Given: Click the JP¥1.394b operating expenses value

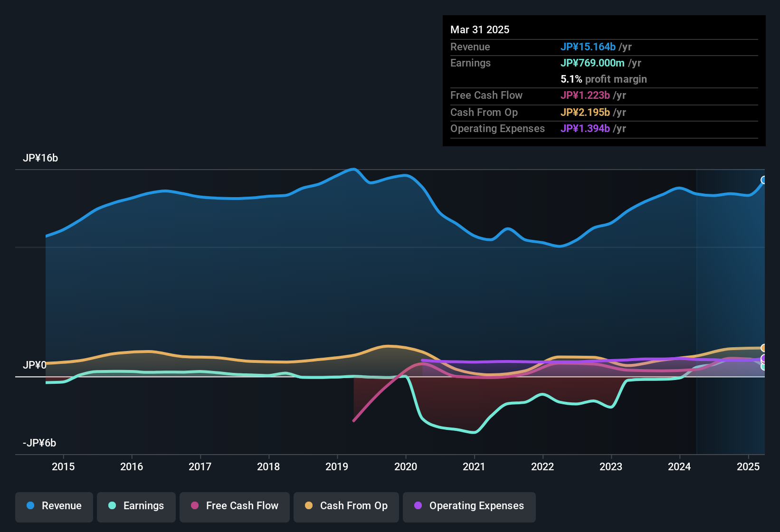Looking at the screenshot, I should (x=585, y=128).
